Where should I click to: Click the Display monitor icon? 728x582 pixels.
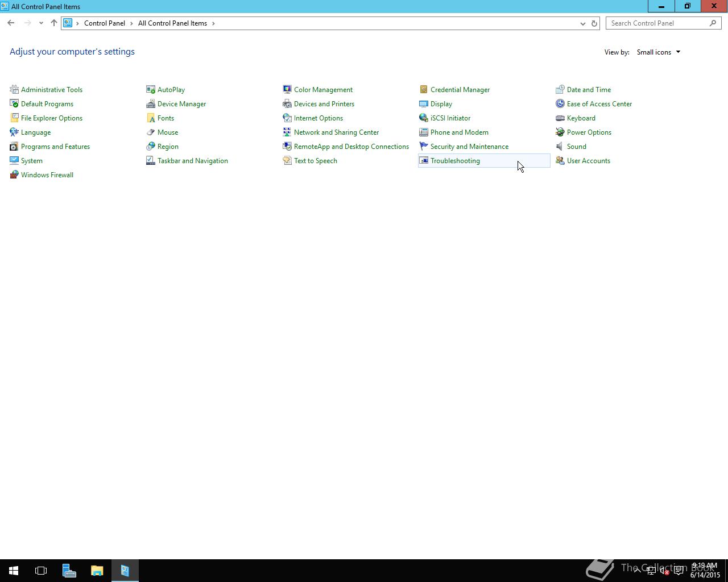(424, 103)
